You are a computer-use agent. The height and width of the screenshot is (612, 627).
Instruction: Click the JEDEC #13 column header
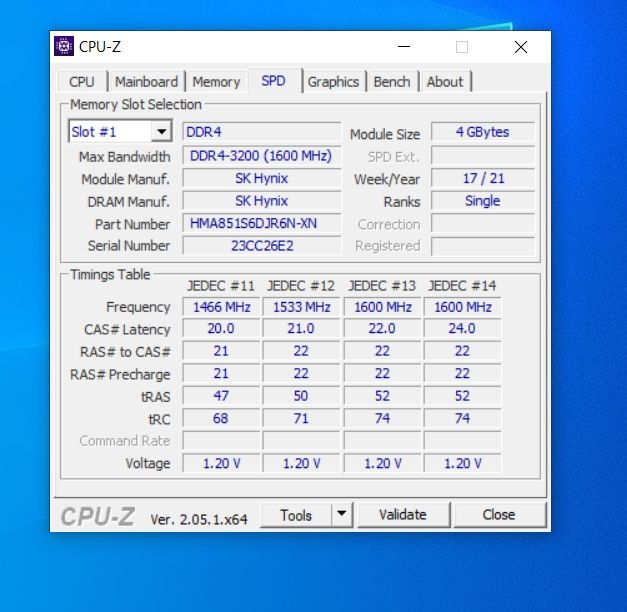(382, 286)
